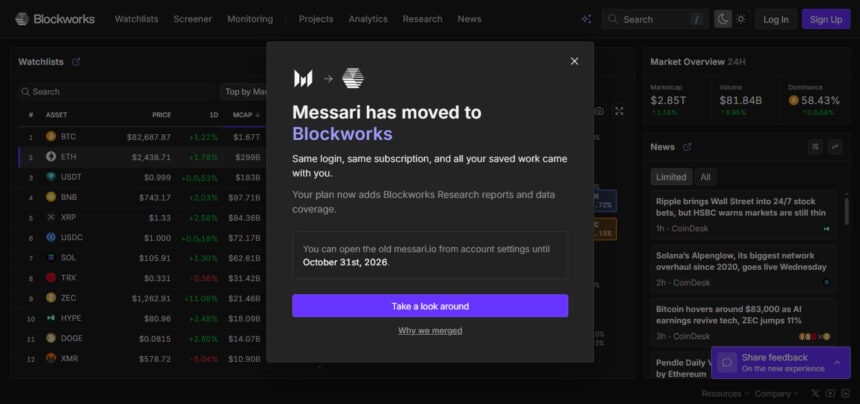
Task: Expand the Company footer dropdown
Action: pos(776,394)
